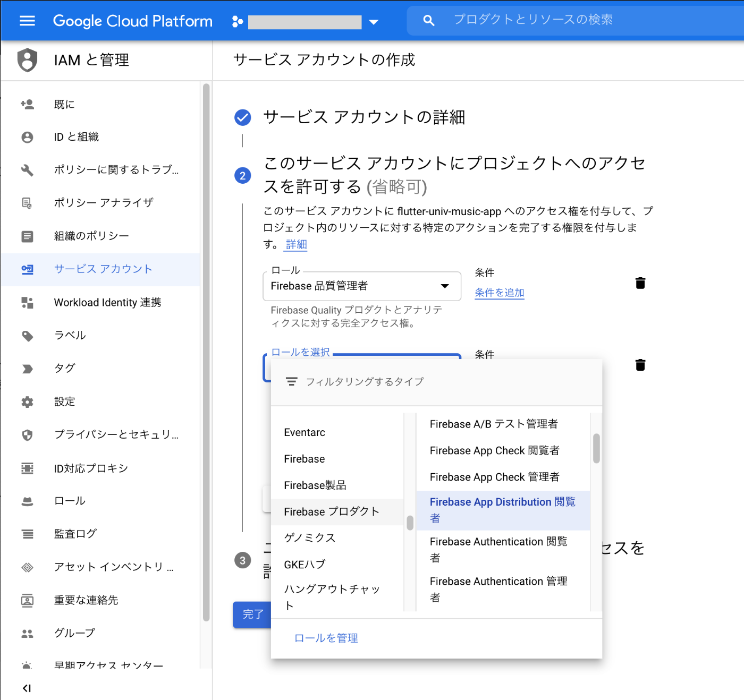This screenshot has width=744, height=700.
Task: Click the add-person icon beside 既に
Action: coord(27,104)
